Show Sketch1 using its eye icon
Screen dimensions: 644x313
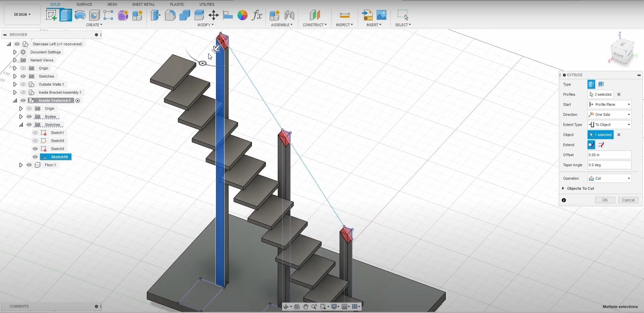tap(35, 133)
